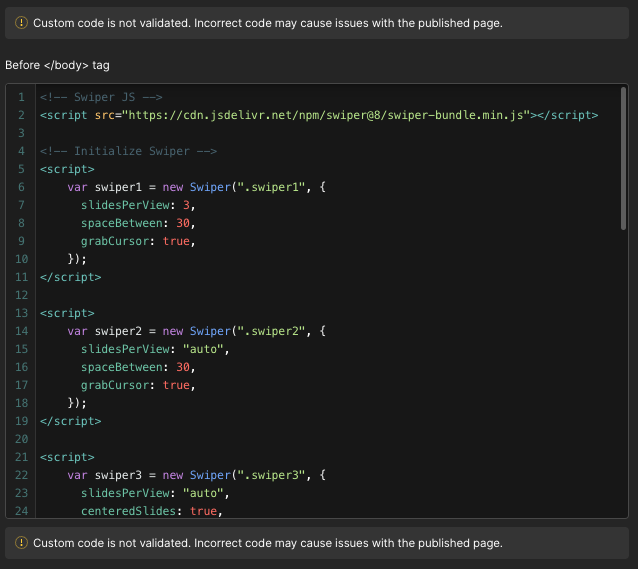Click 'grabCursor: true,' on line 17
Viewport: 638px width, 569px height.
(x=138, y=385)
